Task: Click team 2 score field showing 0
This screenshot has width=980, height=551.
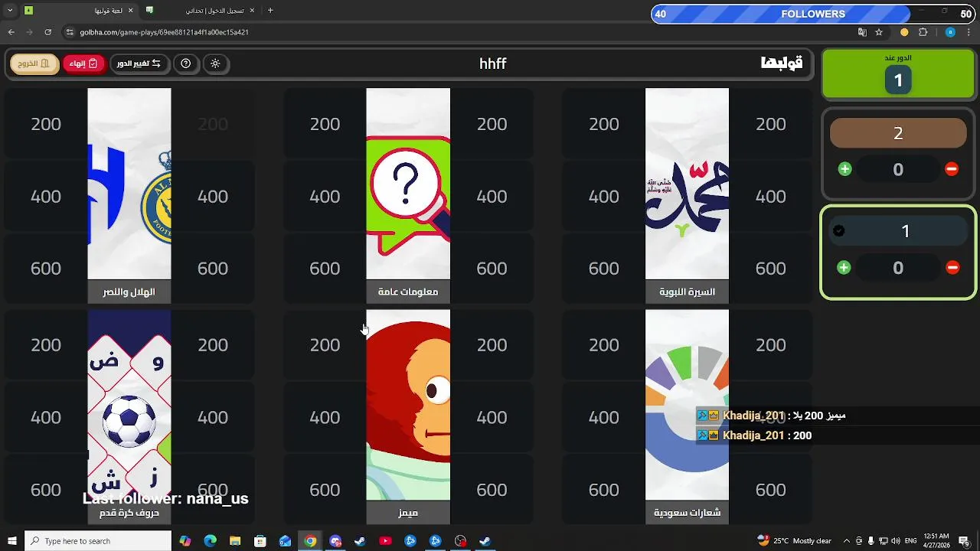Action: (x=898, y=169)
